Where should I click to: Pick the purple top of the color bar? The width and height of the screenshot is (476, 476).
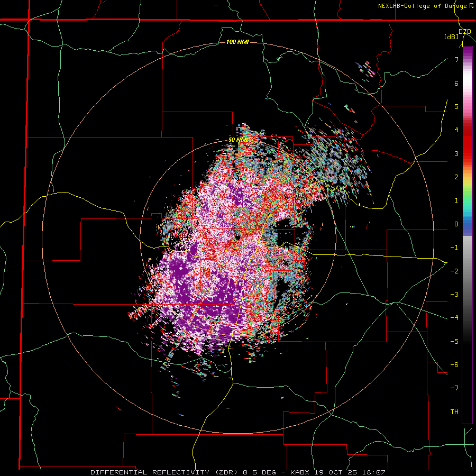coord(467,52)
